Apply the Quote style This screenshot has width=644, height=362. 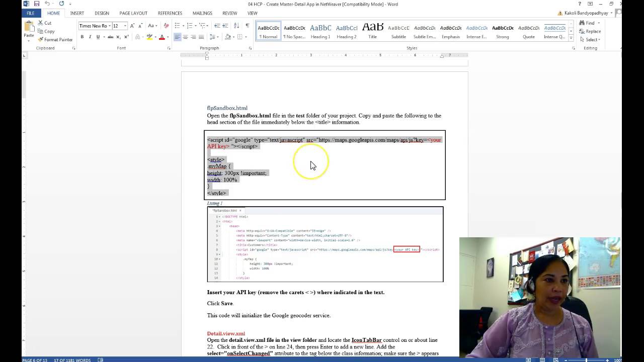pyautogui.click(x=529, y=31)
